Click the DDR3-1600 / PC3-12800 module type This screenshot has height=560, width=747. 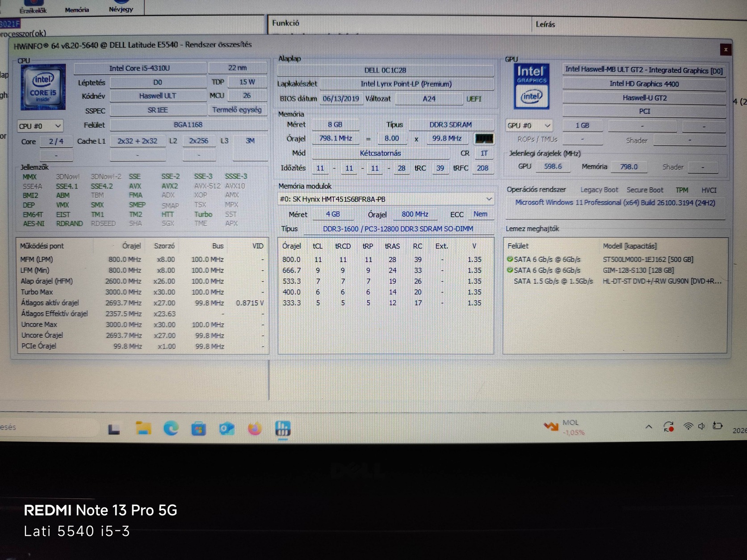398,229
